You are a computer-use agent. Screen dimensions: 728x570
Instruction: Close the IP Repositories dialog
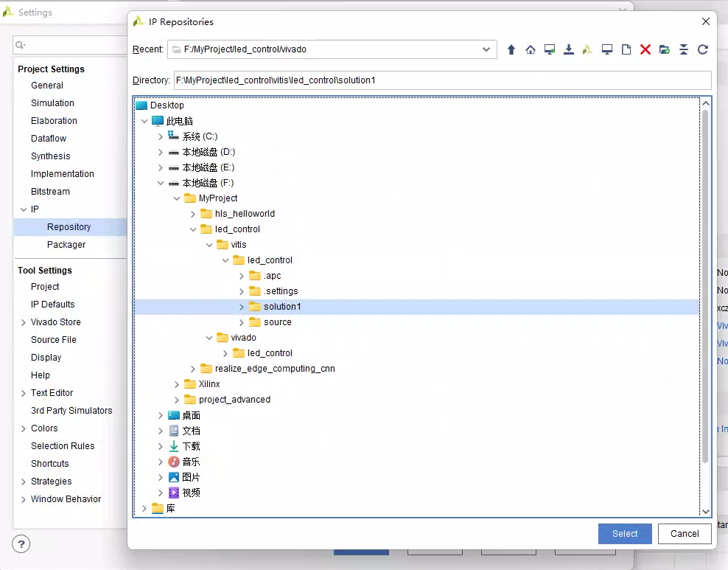tap(706, 21)
